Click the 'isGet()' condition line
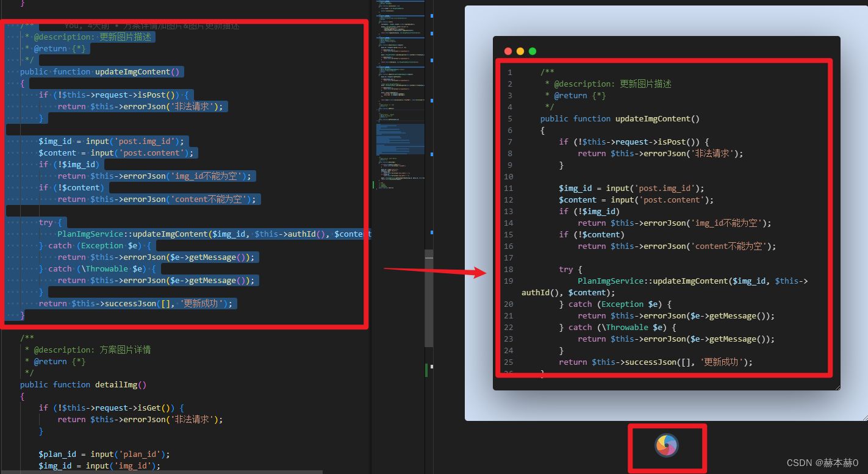This screenshot has height=474, width=868. tap(112, 408)
